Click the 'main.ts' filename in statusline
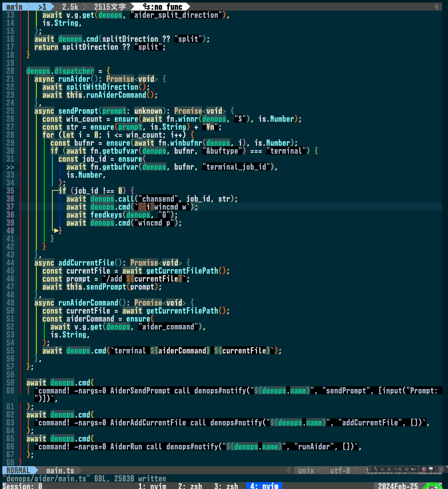This screenshot has width=448, height=489. (x=60, y=470)
